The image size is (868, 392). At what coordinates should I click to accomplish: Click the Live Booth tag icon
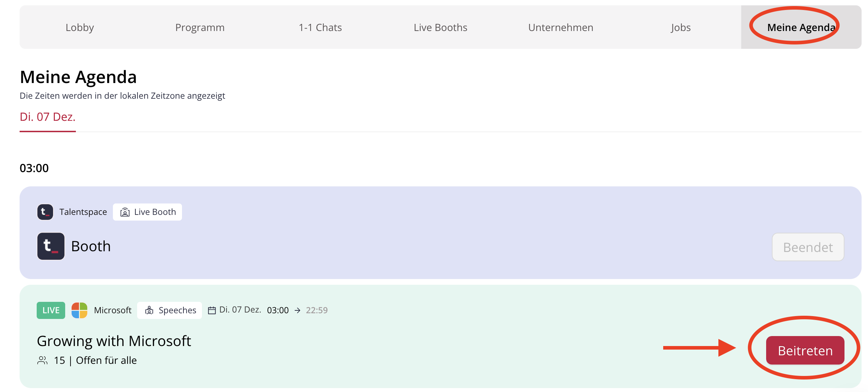(x=125, y=212)
